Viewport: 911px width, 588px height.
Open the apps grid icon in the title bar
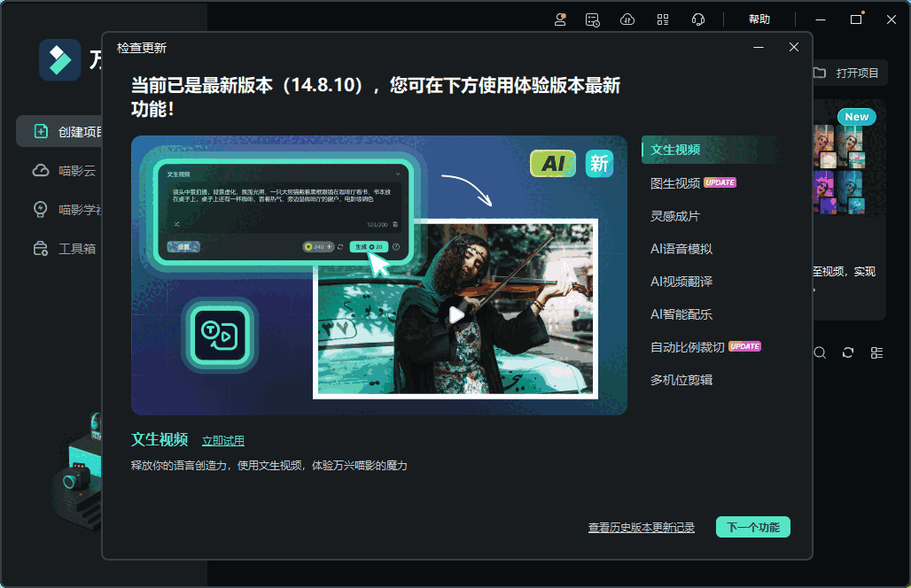click(662, 19)
